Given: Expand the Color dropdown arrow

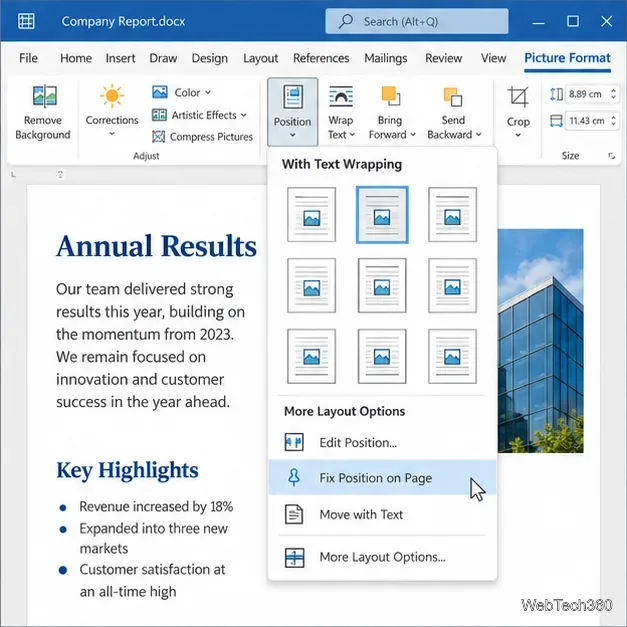Looking at the screenshot, I should 208,92.
